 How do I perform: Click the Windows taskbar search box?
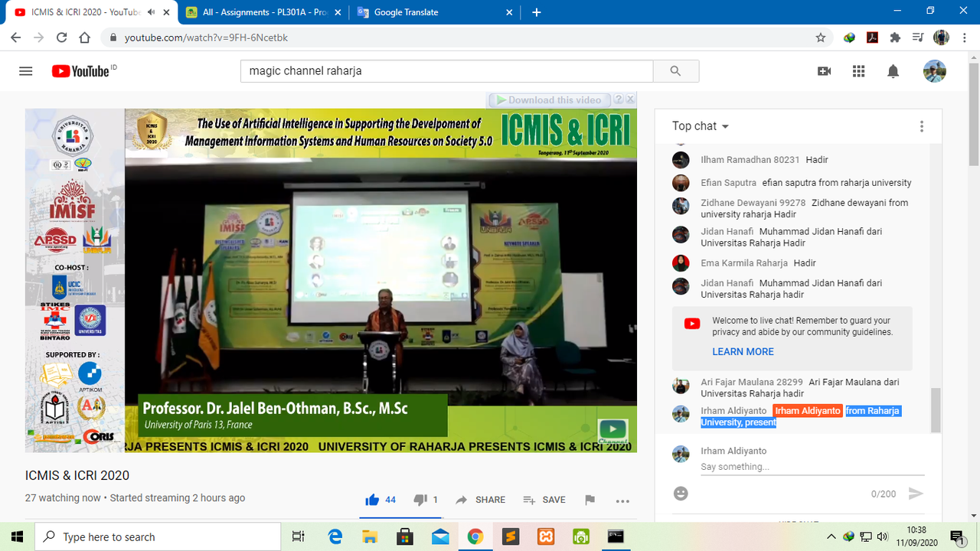click(158, 536)
